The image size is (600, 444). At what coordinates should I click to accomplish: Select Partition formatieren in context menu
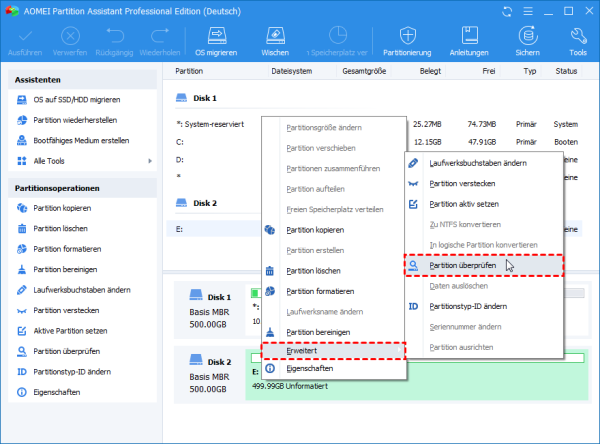(x=333, y=291)
